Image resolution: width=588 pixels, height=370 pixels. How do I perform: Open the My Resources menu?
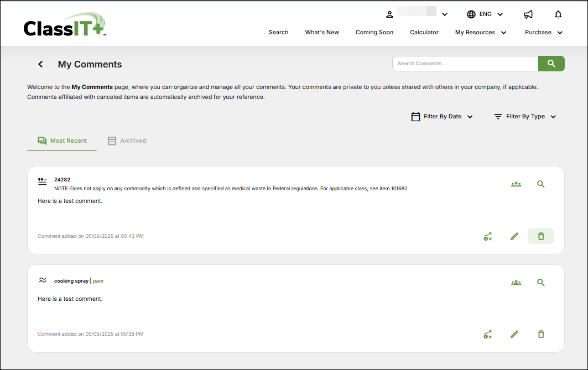[480, 33]
